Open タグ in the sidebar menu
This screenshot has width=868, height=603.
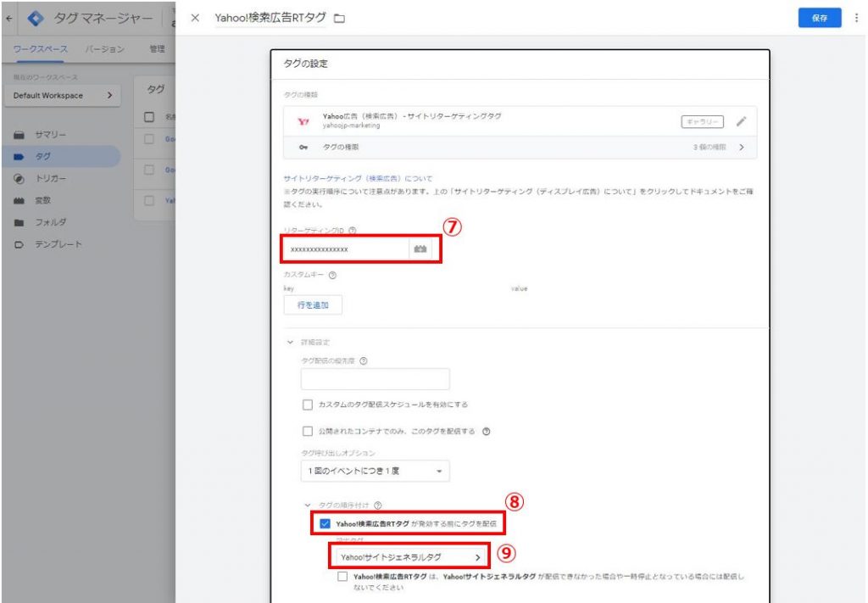61,157
